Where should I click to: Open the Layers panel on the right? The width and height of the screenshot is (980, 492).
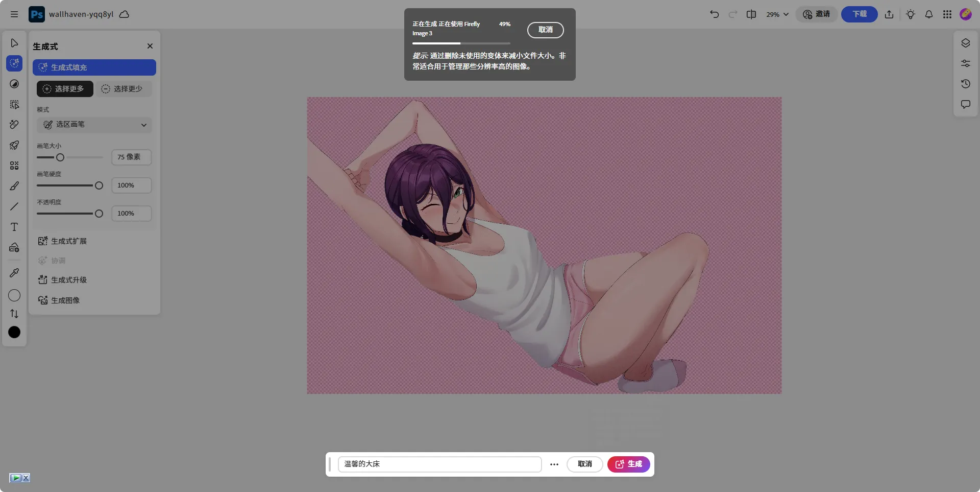pos(965,43)
